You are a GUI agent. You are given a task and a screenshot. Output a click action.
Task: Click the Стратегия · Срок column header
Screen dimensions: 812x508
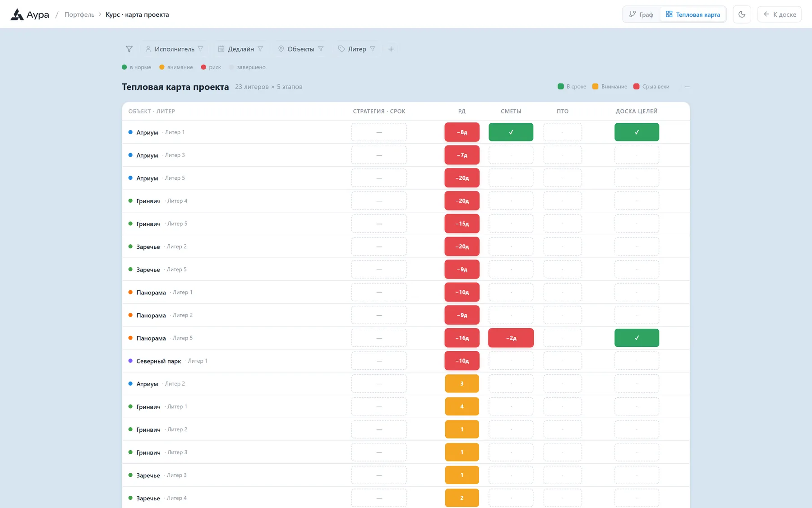[379, 111]
